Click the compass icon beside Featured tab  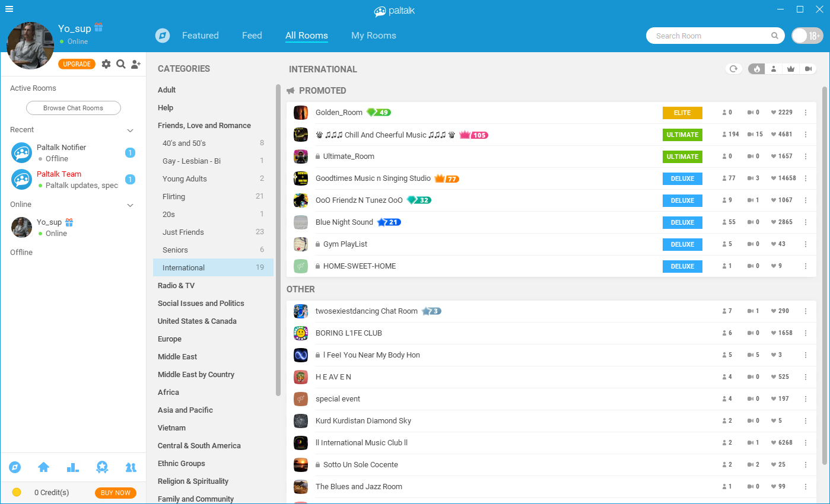coord(163,36)
